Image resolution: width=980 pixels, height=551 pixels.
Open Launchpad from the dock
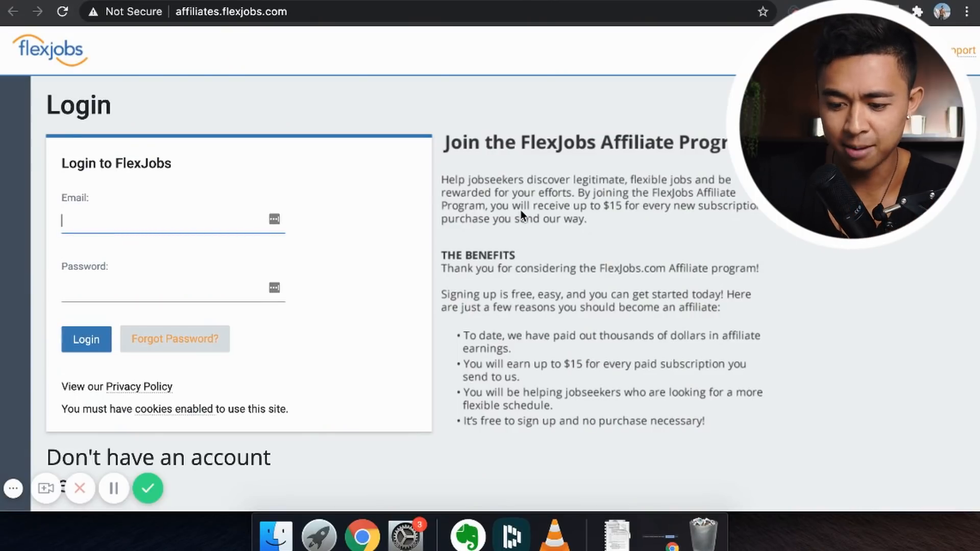click(319, 536)
